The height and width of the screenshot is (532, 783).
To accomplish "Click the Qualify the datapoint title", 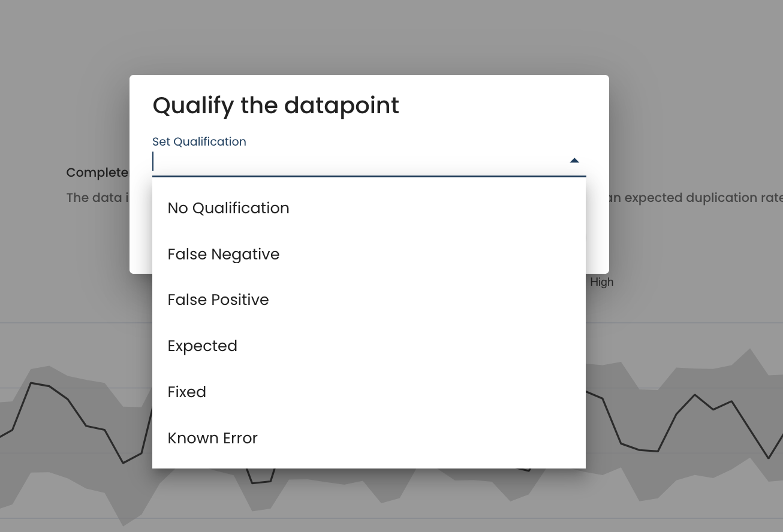I will [276, 105].
